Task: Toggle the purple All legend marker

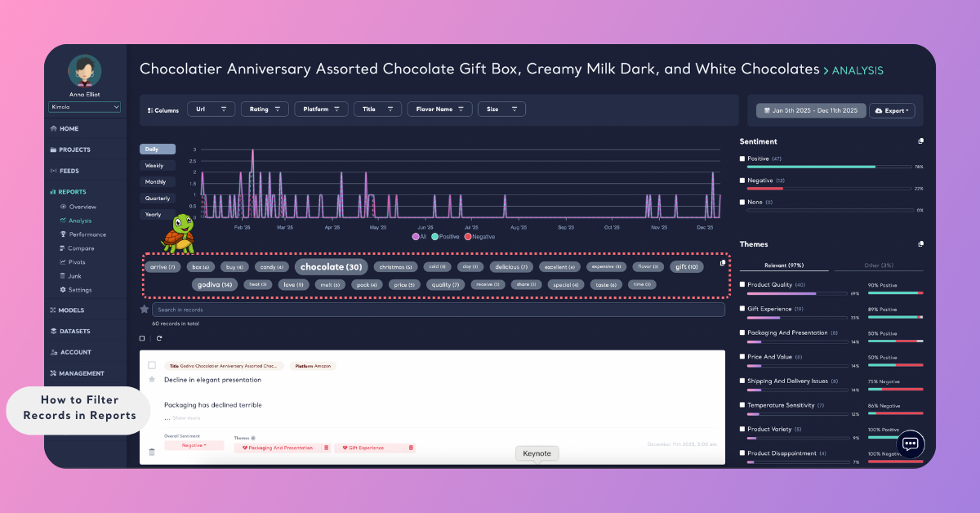Action: click(x=415, y=237)
